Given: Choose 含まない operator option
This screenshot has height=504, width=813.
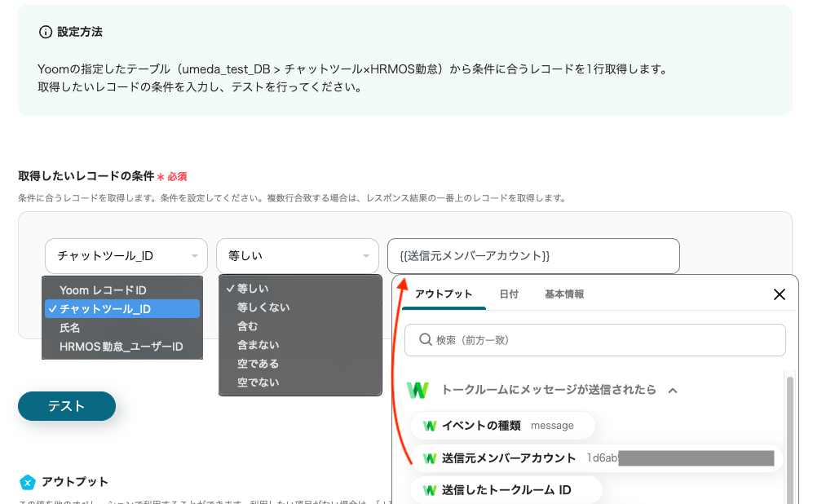Looking at the screenshot, I should coord(258,345).
